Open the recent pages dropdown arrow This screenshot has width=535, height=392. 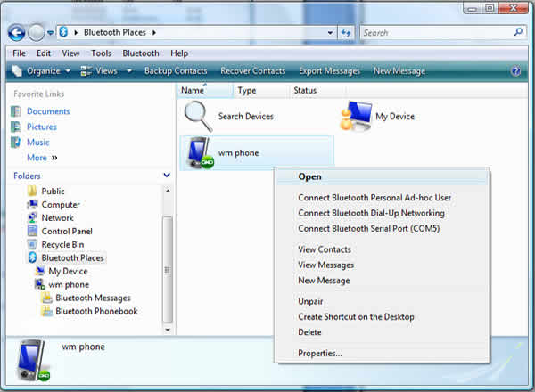pos(50,33)
